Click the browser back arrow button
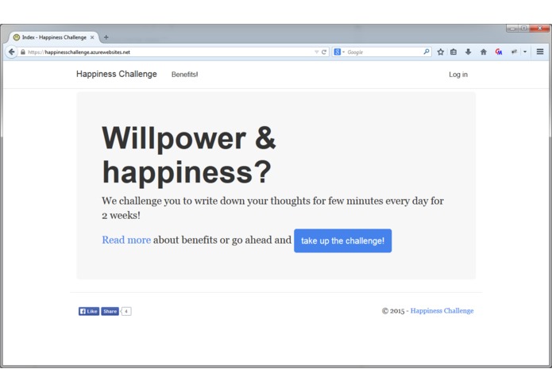This screenshot has height=392, width=552. pyautogui.click(x=11, y=52)
